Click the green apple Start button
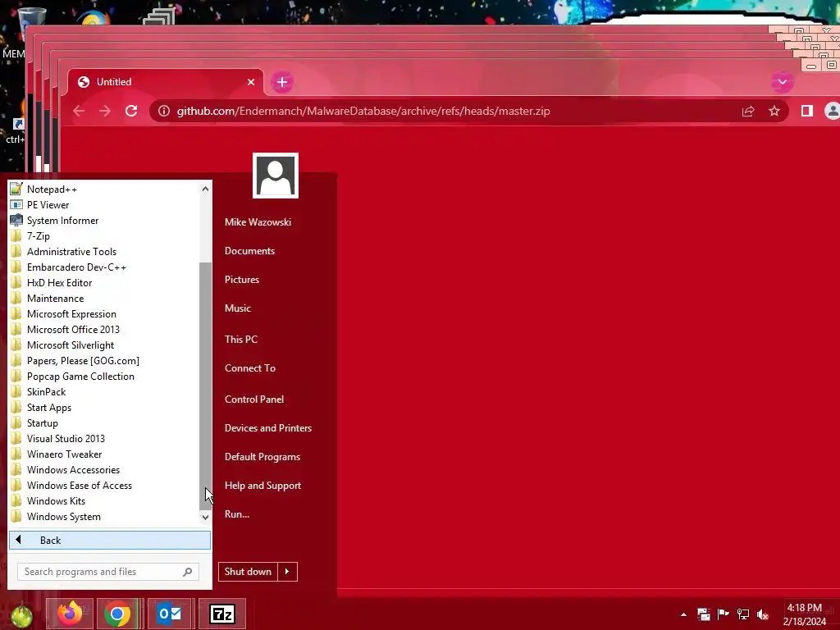This screenshot has height=630, width=840. (21, 617)
